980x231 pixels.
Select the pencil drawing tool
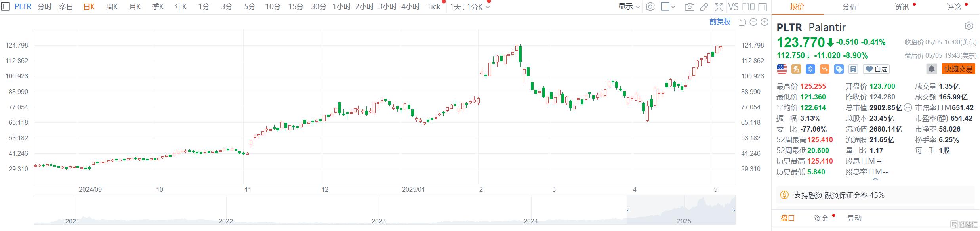[704, 7]
